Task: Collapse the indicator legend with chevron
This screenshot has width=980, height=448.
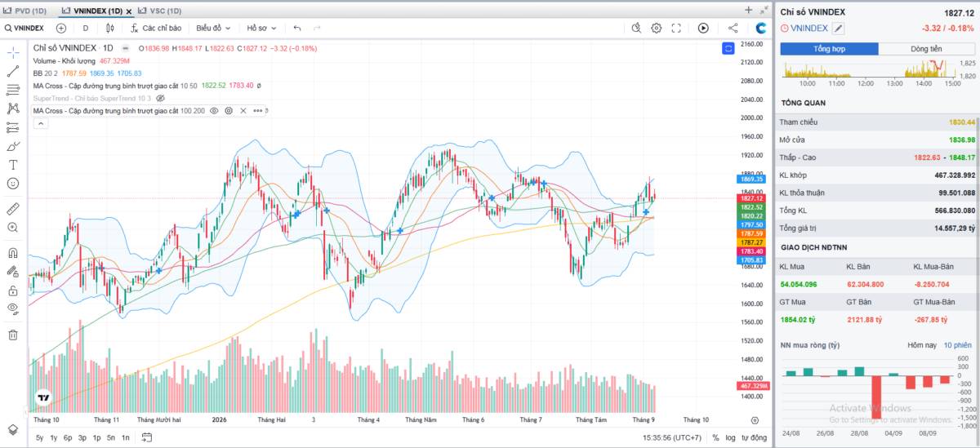Action: [39, 123]
